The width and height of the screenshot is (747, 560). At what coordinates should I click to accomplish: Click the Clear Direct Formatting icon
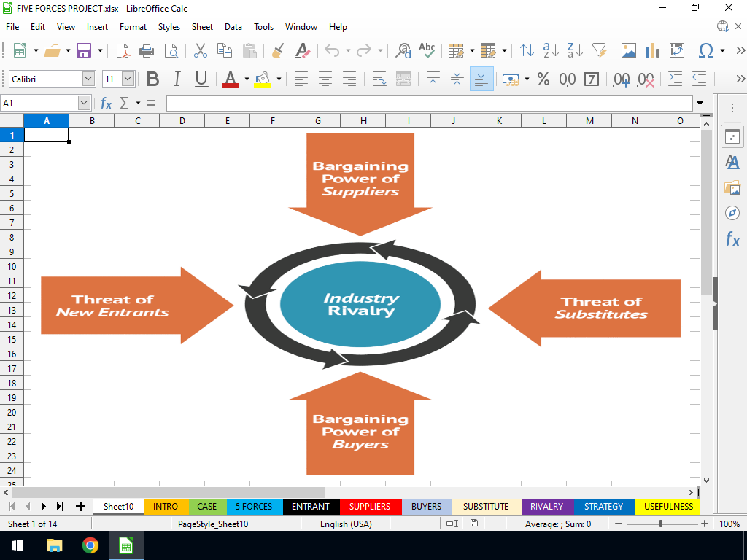click(303, 50)
